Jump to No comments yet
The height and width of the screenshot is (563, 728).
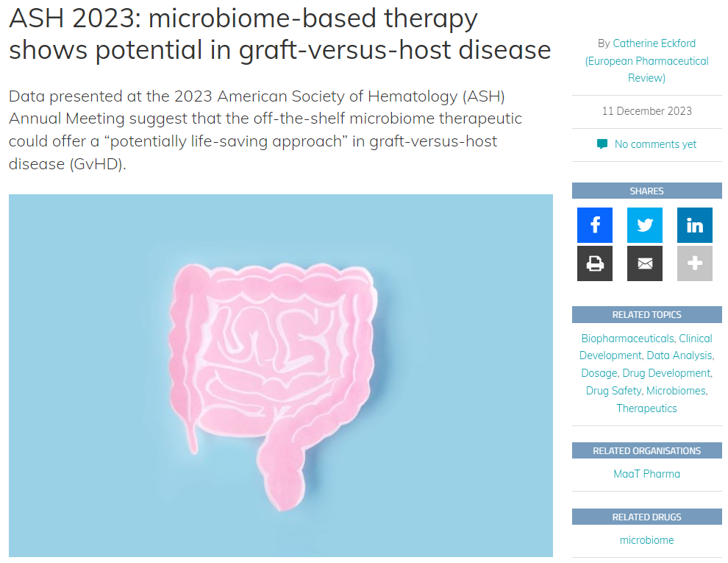(655, 144)
